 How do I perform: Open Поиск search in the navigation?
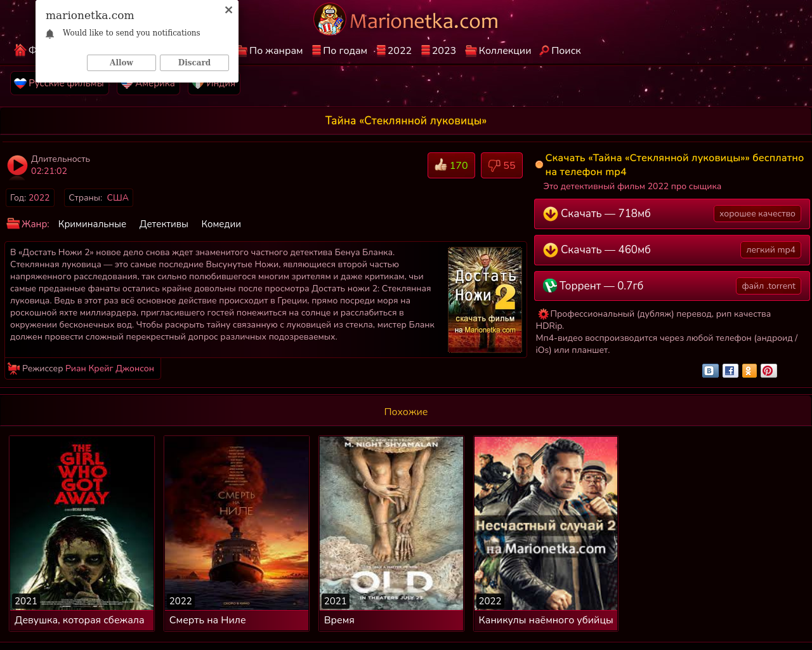tap(560, 51)
